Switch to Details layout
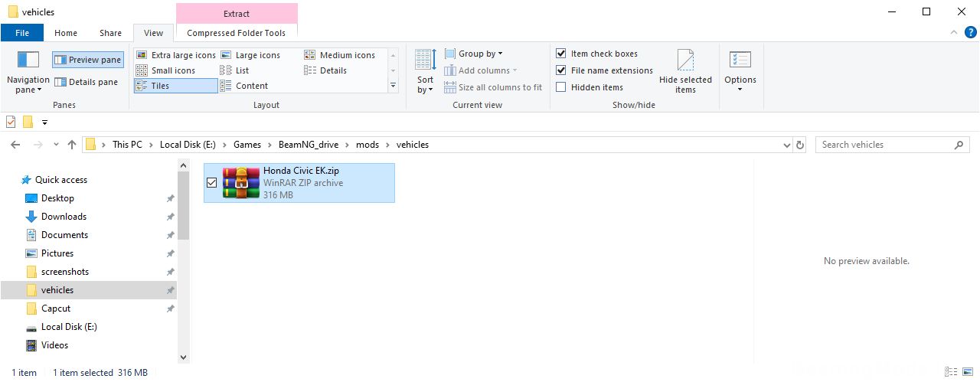 point(325,70)
